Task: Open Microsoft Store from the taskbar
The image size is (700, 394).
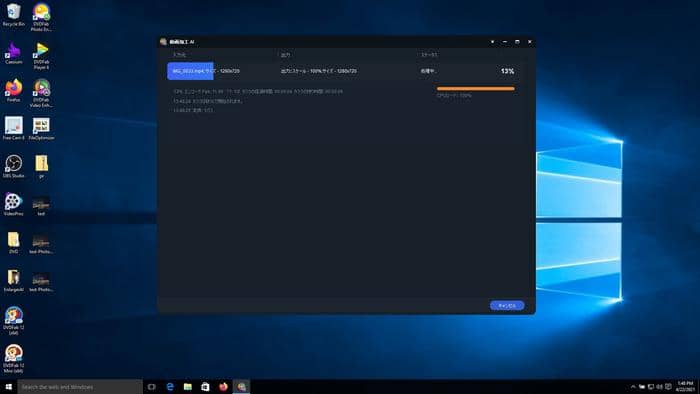Action: point(205,387)
